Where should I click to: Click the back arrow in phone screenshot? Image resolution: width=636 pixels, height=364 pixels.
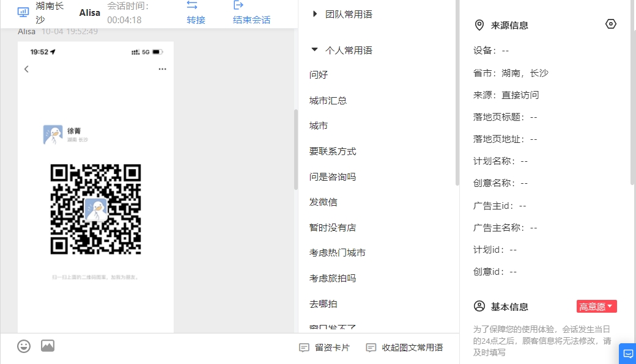pyautogui.click(x=26, y=69)
